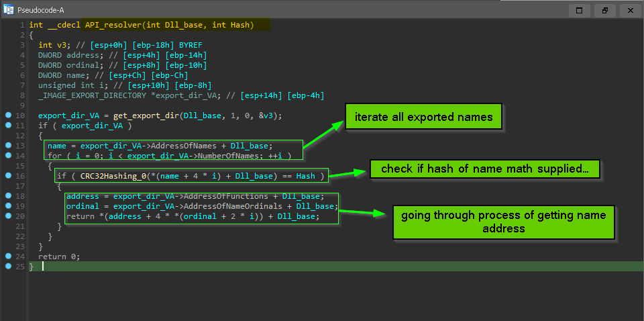Viewport: 644px width, 321px height.
Task: Click the 'iterate all exported names' annotation
Action: (423, 118)
